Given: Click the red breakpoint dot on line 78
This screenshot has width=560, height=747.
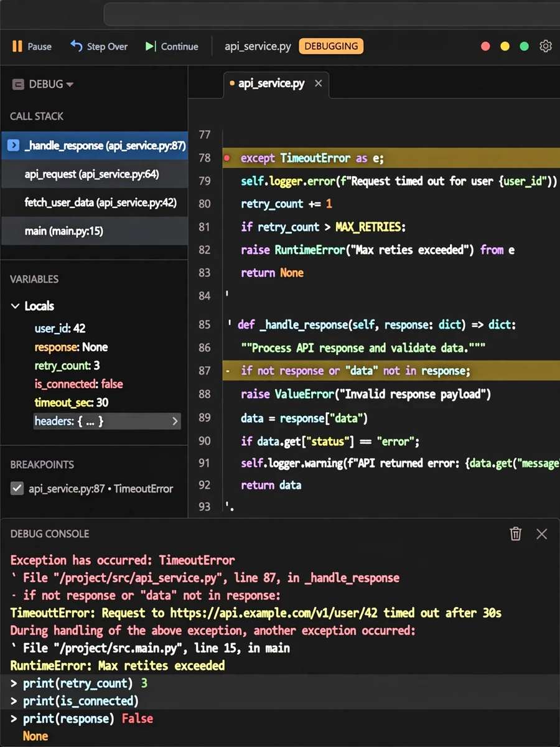Looking at the screenshot, I should click(x=226, y=158).
